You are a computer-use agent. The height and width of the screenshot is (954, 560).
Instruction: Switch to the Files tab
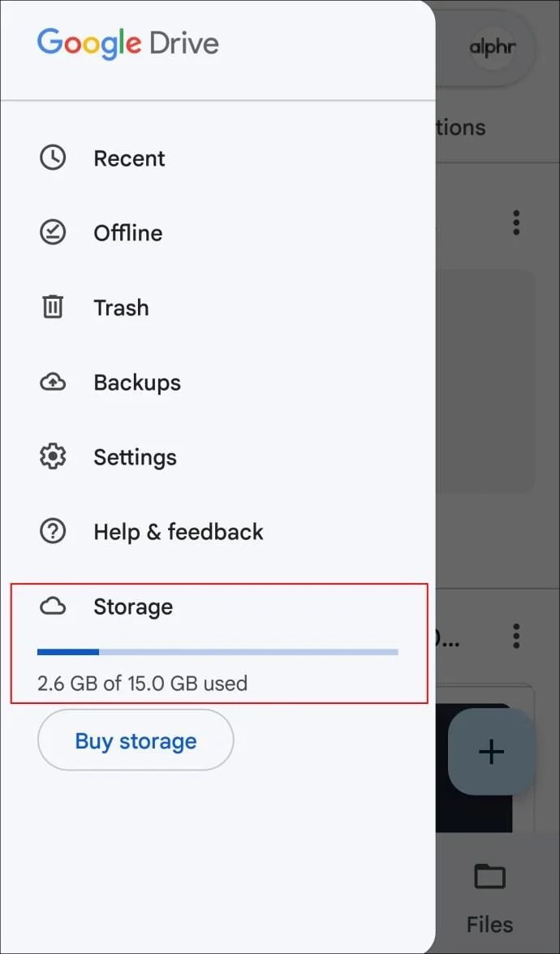click(489, 893)
